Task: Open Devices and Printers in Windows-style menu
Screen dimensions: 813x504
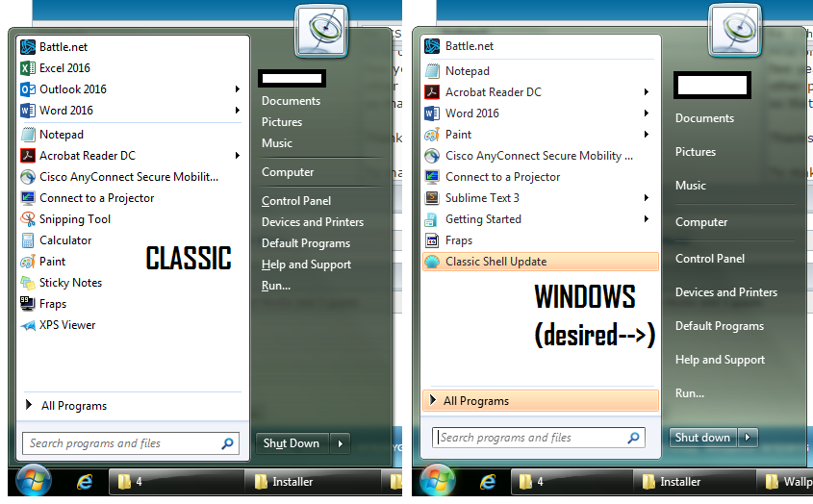Action: (725, 292)
